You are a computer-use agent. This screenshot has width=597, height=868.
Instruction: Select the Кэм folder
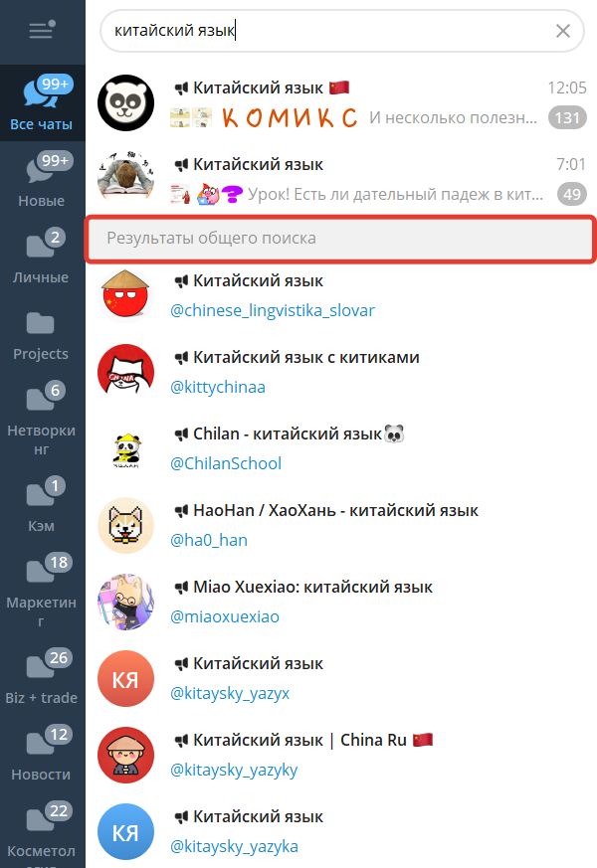pyautogui.click(x=42, y=504)
